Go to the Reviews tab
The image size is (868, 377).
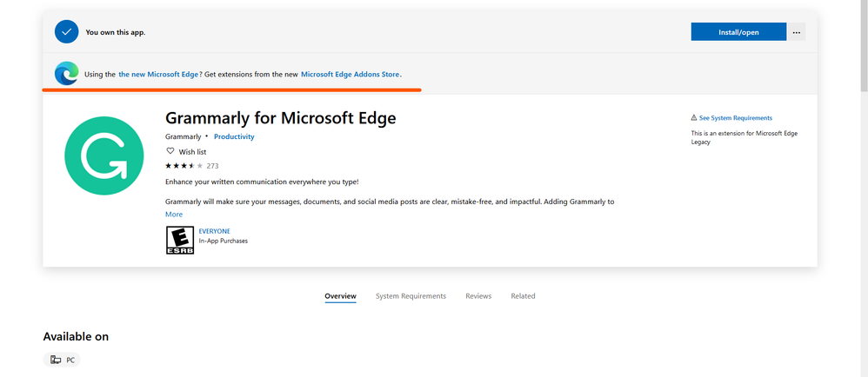point(478,296)
